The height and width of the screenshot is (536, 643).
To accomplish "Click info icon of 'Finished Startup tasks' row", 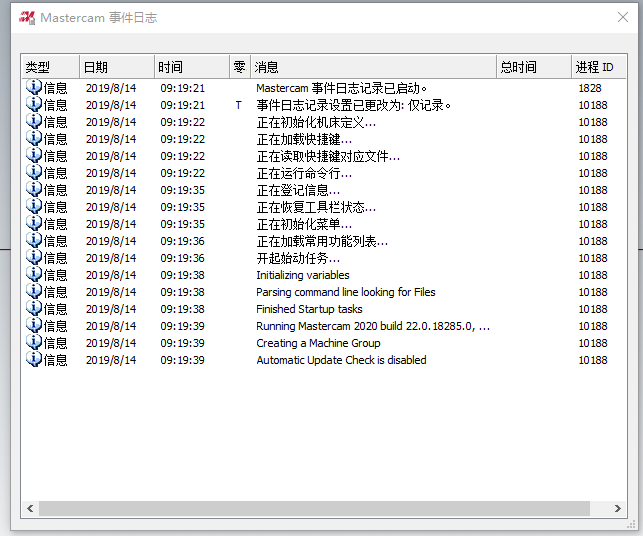I will (34, 308).
